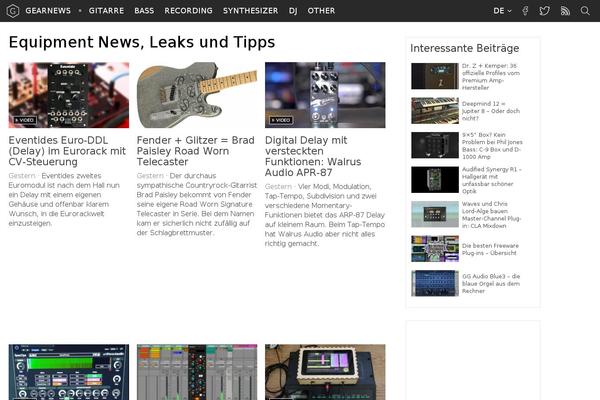Open Eventide Euro-DDL article thumbnail

coord(69,95)
